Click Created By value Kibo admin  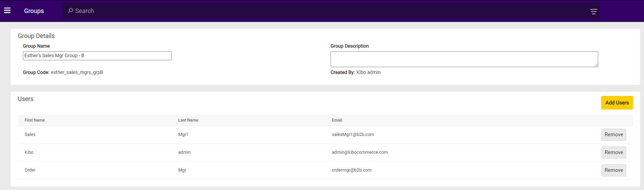(369, 72)
